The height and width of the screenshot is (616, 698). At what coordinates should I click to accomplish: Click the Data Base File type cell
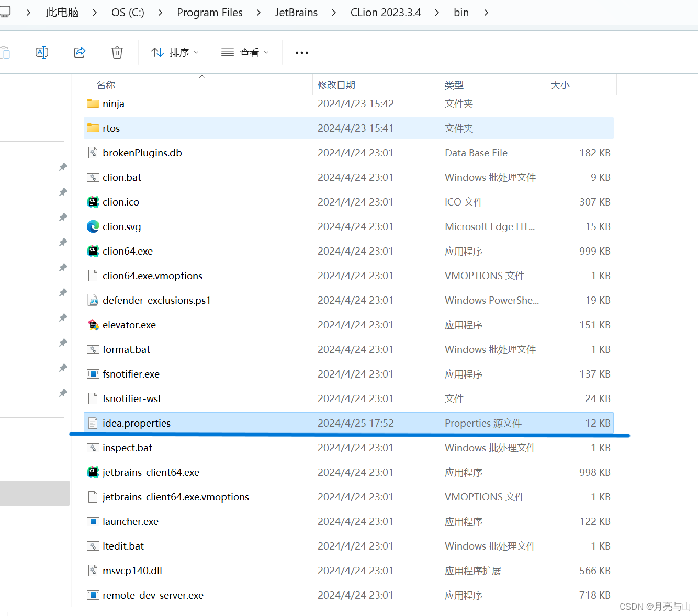coord(476,153)
